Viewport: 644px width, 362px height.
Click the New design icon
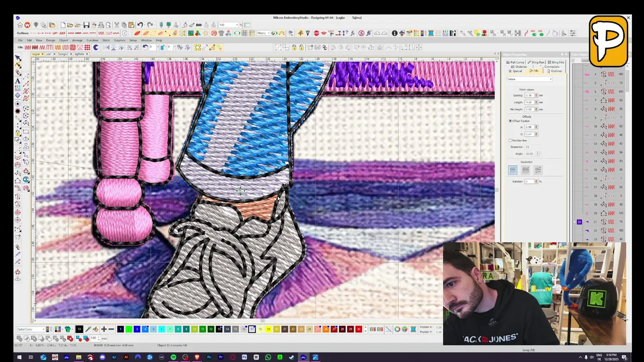point(63,25)
